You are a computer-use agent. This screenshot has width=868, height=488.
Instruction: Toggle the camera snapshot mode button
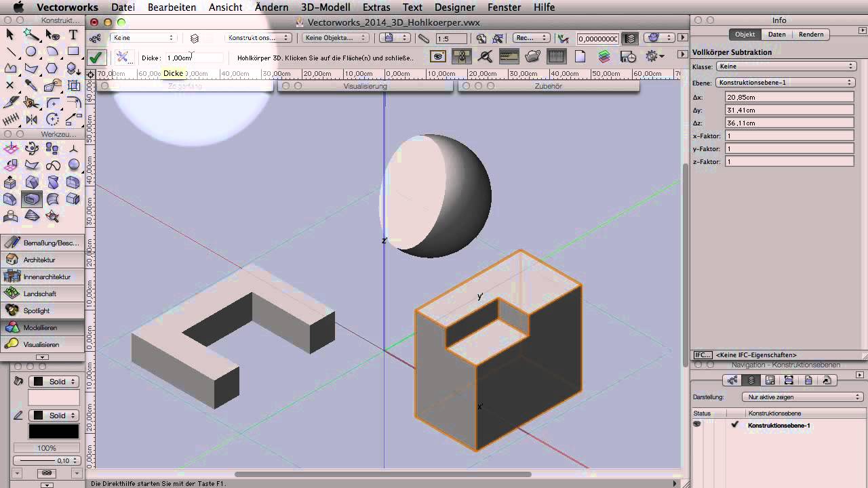point(438,56)
